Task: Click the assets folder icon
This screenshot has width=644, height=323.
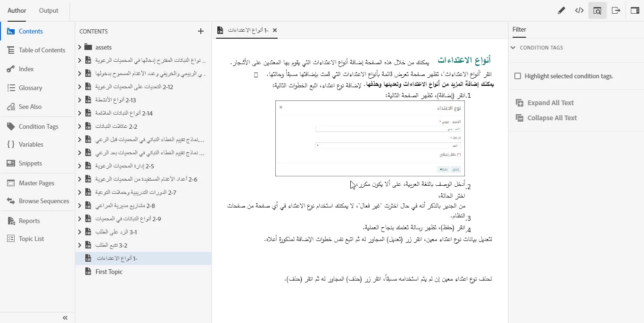Action: click(x=88, y=47)
